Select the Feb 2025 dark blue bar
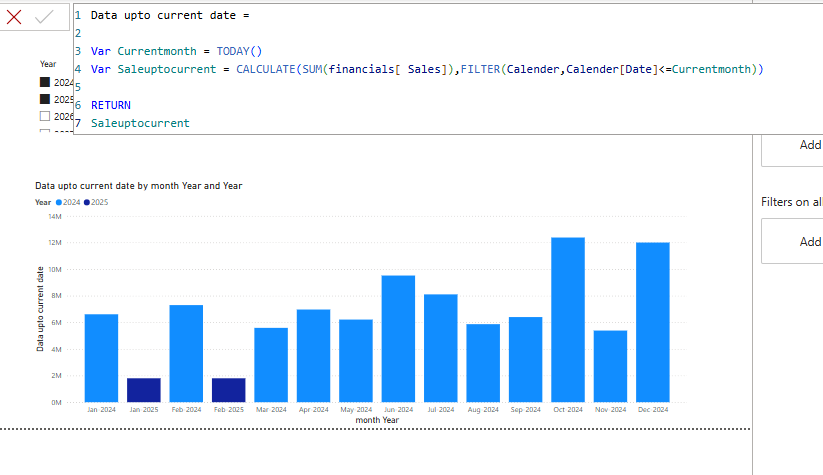Viewport: 823px width, 475px height. (x=229, y=390)
